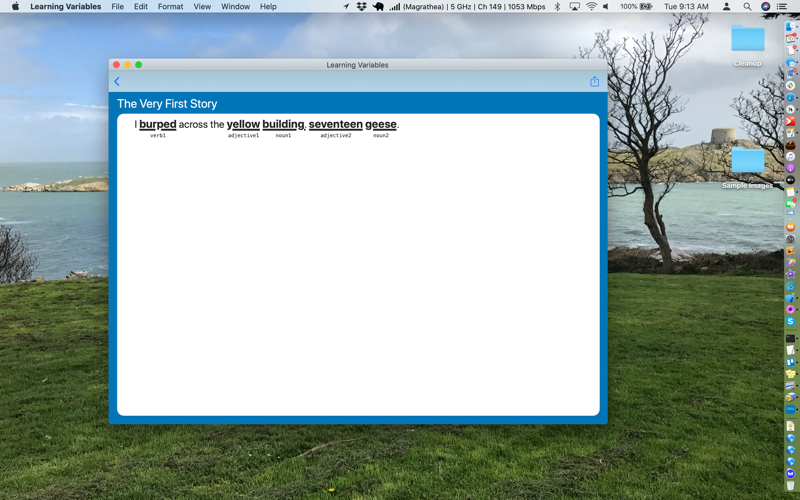Open the Trash at the dock's end
Screen dimensions: 800x500
790,486
